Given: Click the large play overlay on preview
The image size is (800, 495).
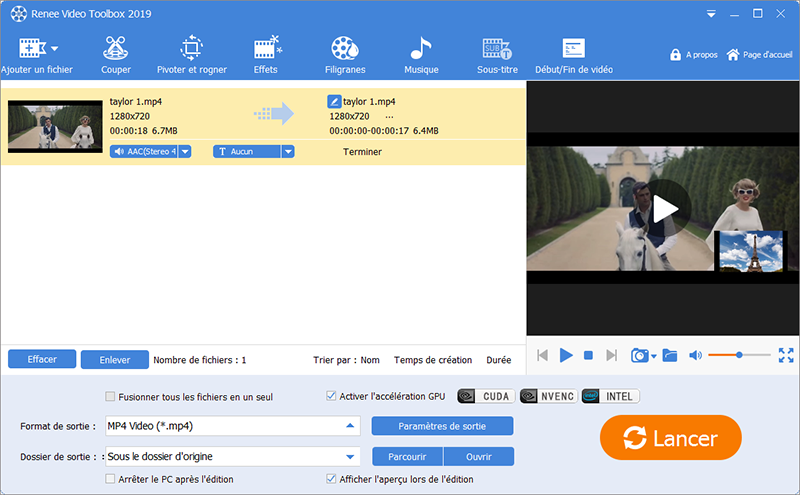Looking at the screenshot, I should [665, 208].
